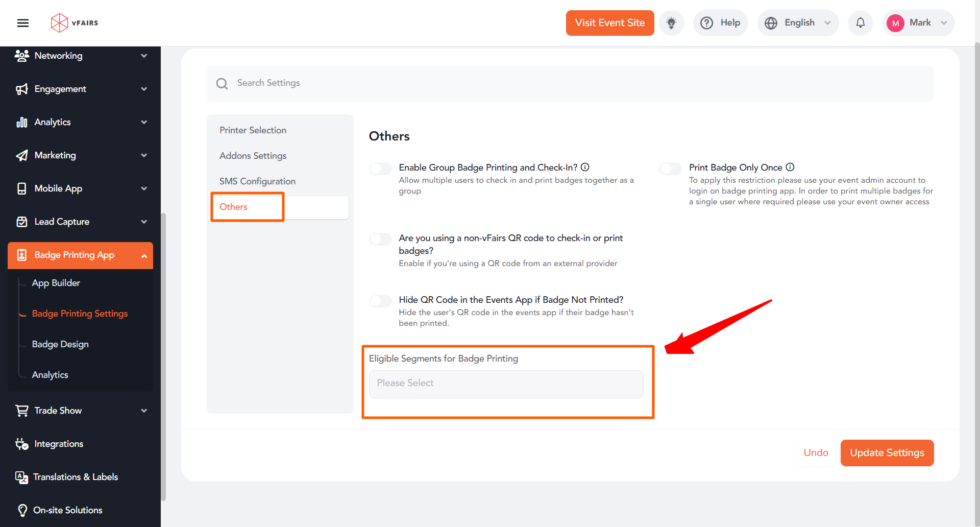Click the Analytics bar chart icon
Image resolution: width=980 pixels, height=527 pixels.
tap(21, 122)
